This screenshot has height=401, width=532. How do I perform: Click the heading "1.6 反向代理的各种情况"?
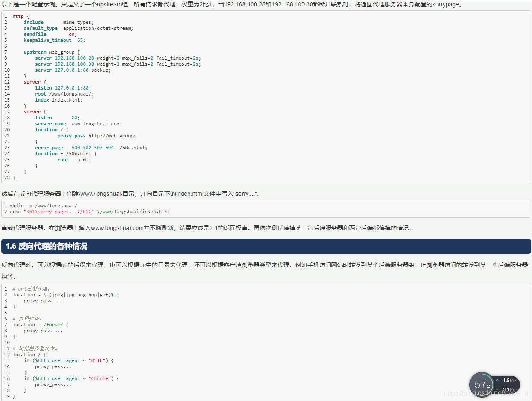[x=47, y=246]
